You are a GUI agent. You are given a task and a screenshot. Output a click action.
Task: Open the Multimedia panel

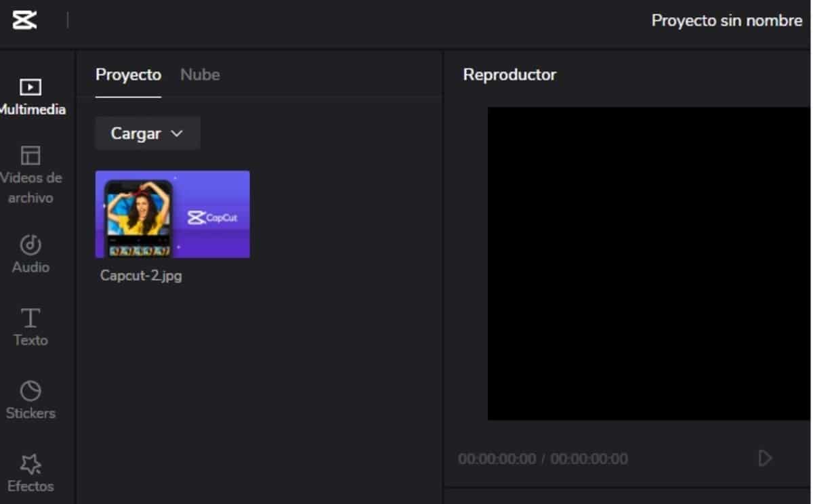coord(31,97)
